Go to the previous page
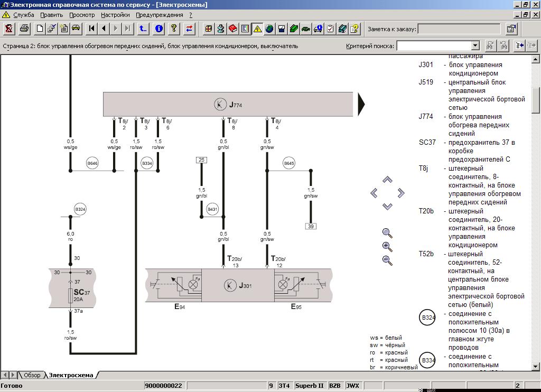This screenshot has width=541, height=392. (104, 29)
